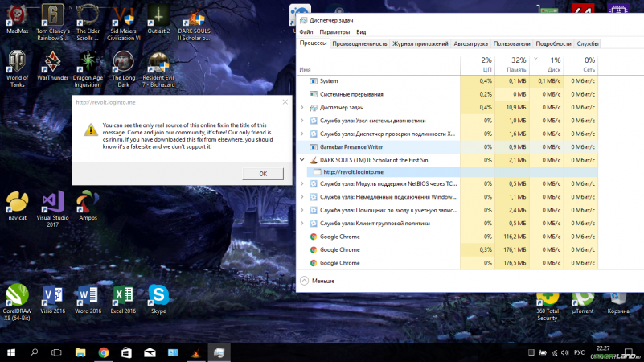
Task: Open Resident Evil 7 Biohazard shortcut
Action: click(158, 69)
